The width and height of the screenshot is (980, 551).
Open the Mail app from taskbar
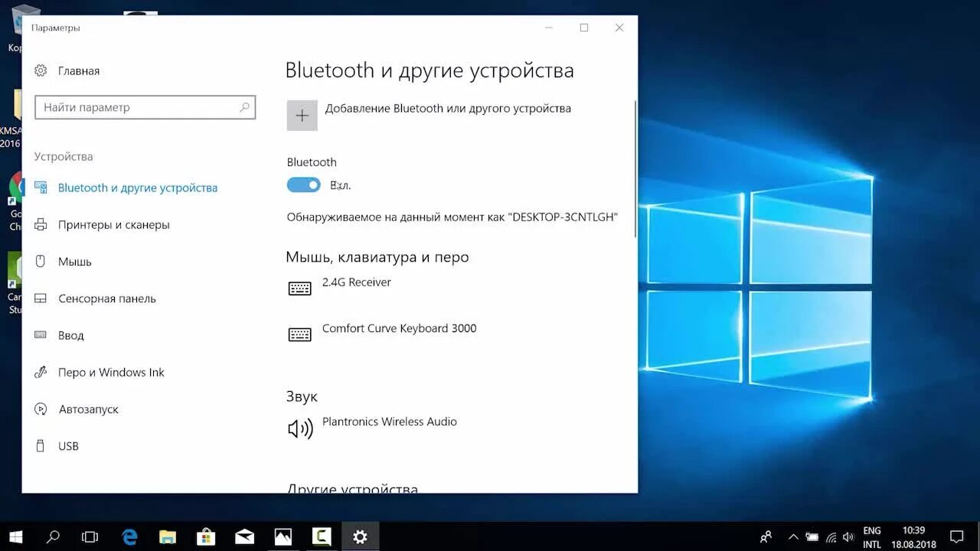[x=244, y=536]
